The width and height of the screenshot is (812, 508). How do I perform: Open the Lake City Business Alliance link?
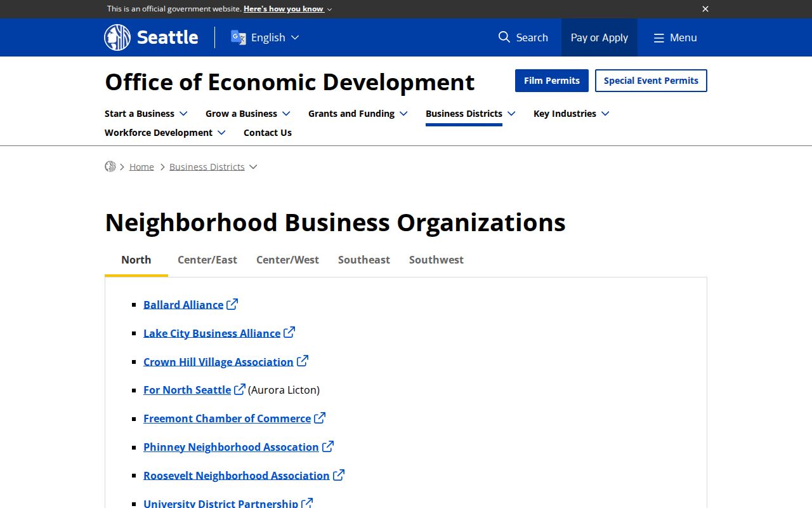(212, 333)
